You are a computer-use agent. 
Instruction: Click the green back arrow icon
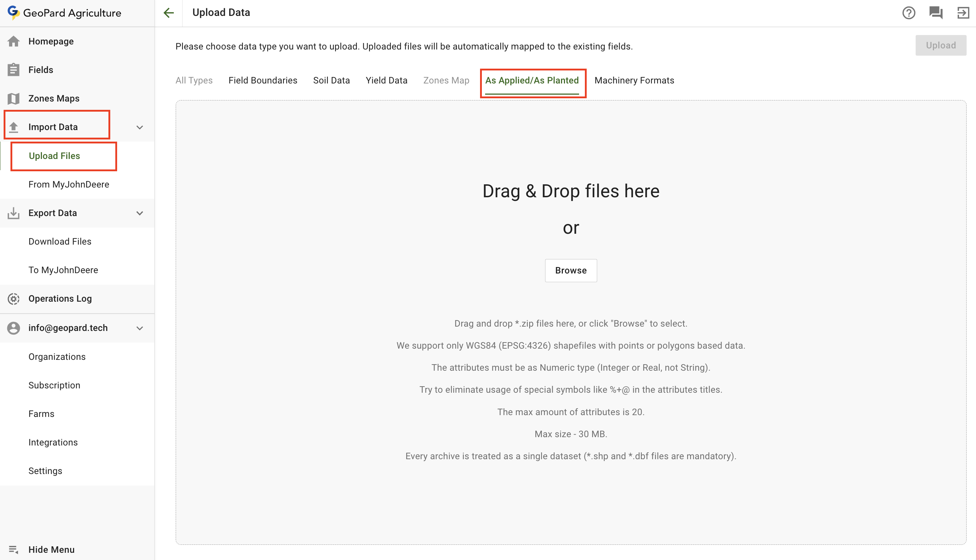(x=168, y=13)
